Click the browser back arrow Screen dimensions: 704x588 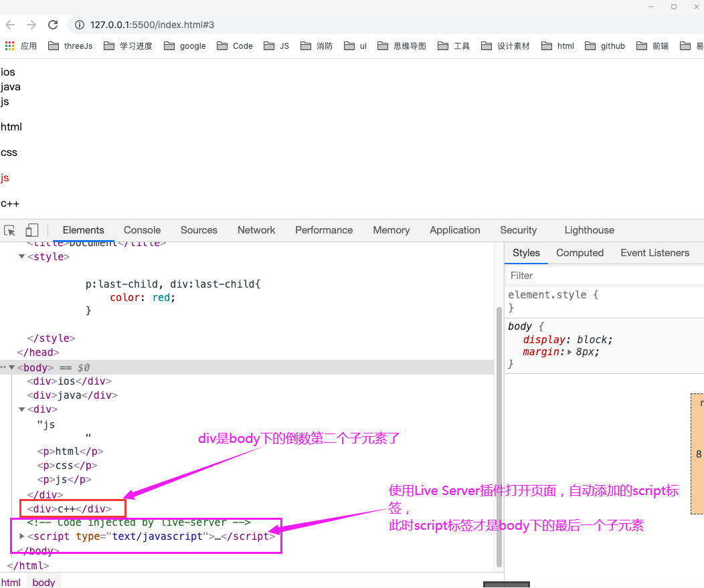pos(10,25)
